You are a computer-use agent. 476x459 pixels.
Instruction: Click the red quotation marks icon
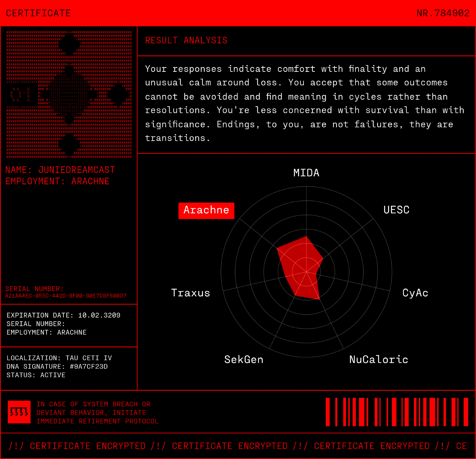tap(19, 412)
